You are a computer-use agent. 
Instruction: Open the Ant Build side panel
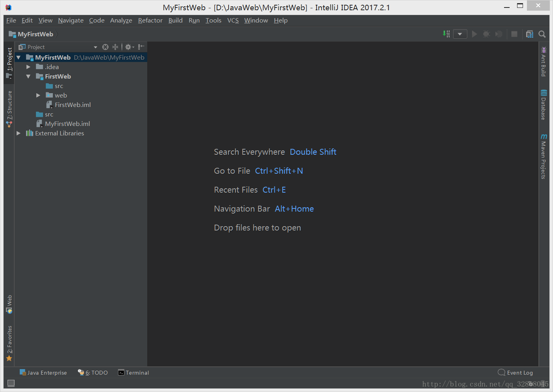tap(544, 62)
